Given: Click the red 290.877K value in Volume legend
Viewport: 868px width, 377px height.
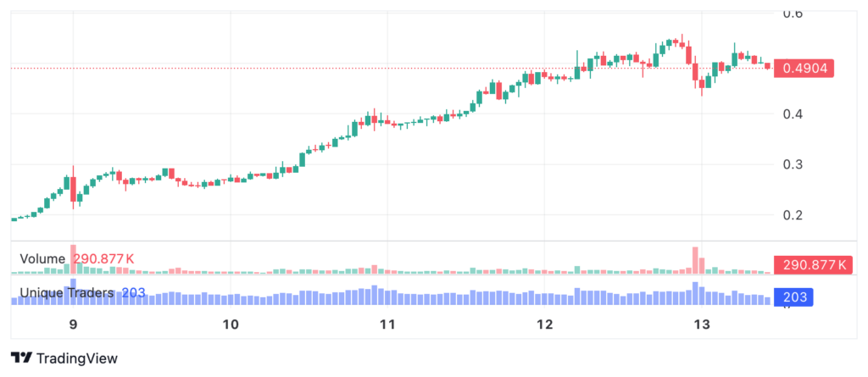Looking at the screenshot, I should click(104, 258).
